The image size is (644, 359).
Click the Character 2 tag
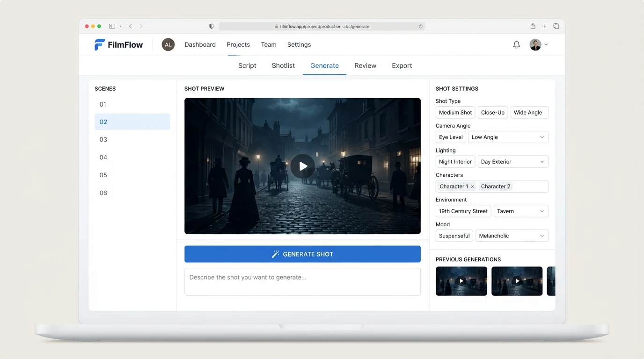point(496,187)
